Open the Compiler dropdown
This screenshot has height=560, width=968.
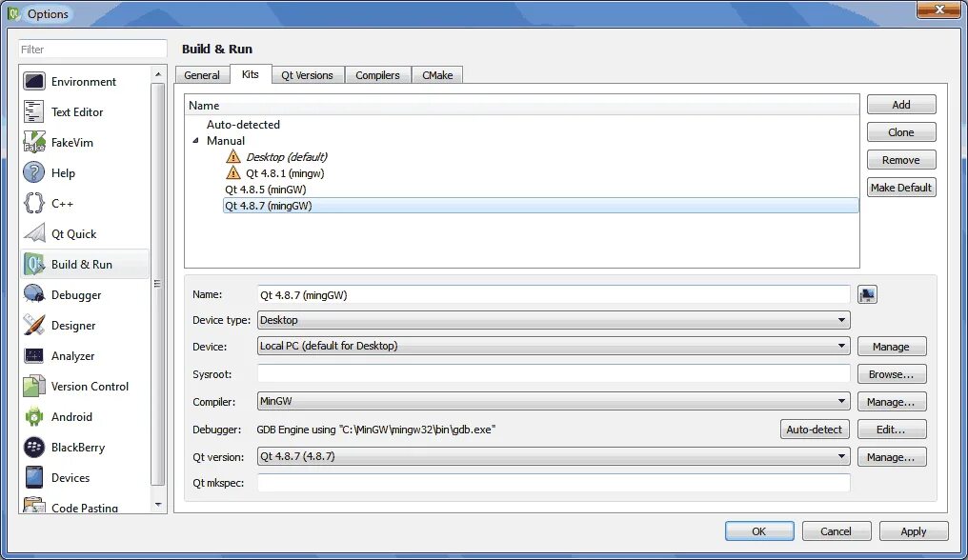[554, 401]
